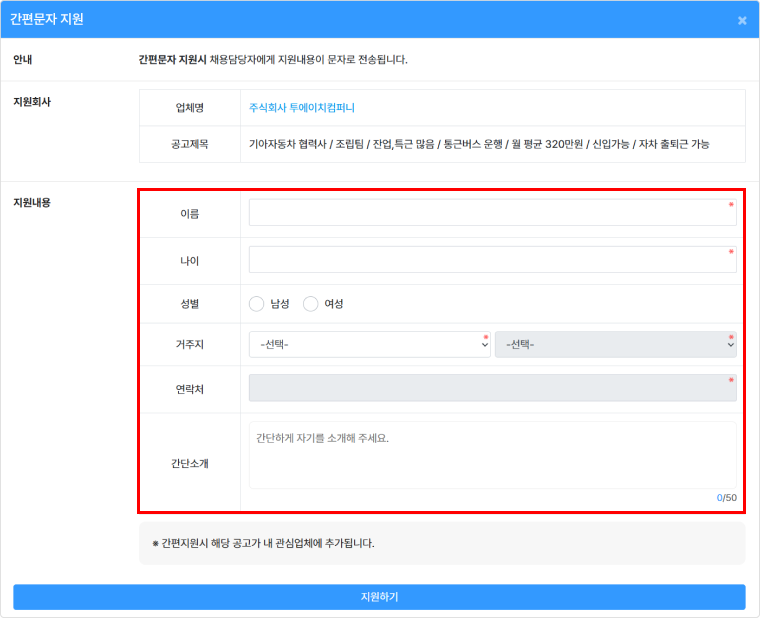Click the 성별 row label
760x618 pixels.
coord(189,304)
